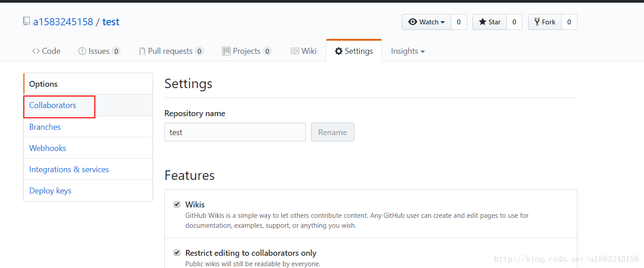Click the Rename button
Image resolution: width=644 pixels, height=268 pixels.
[x=333, y=132]
